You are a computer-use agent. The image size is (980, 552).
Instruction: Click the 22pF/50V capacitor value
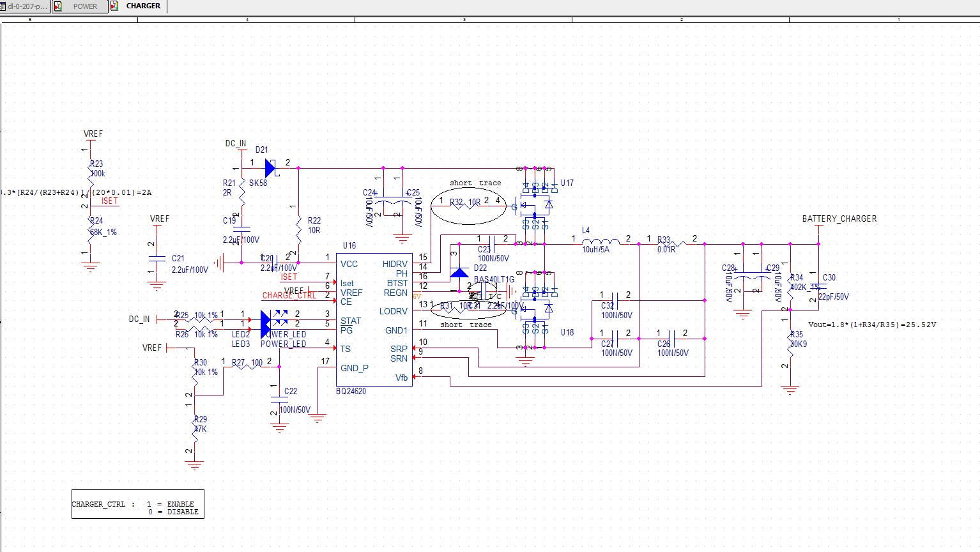(x=834, y=296)
